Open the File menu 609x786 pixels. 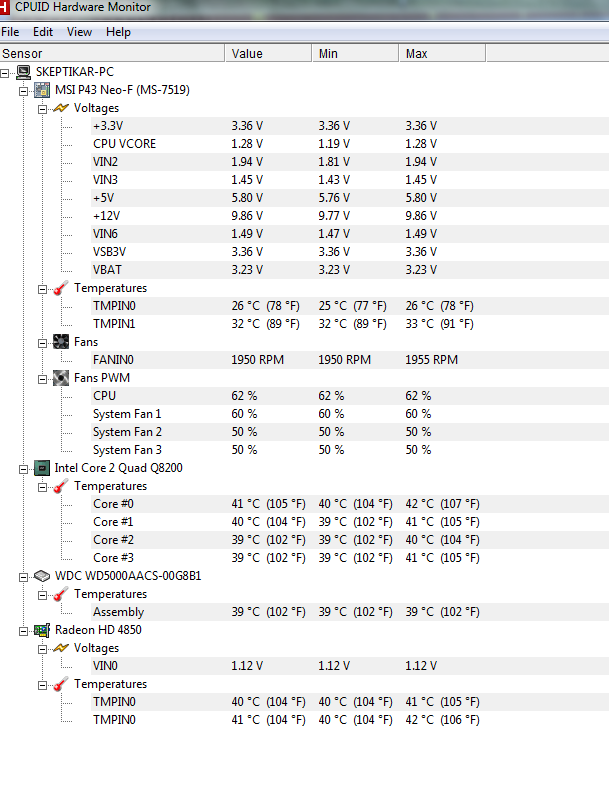click(x=10, y=32)
